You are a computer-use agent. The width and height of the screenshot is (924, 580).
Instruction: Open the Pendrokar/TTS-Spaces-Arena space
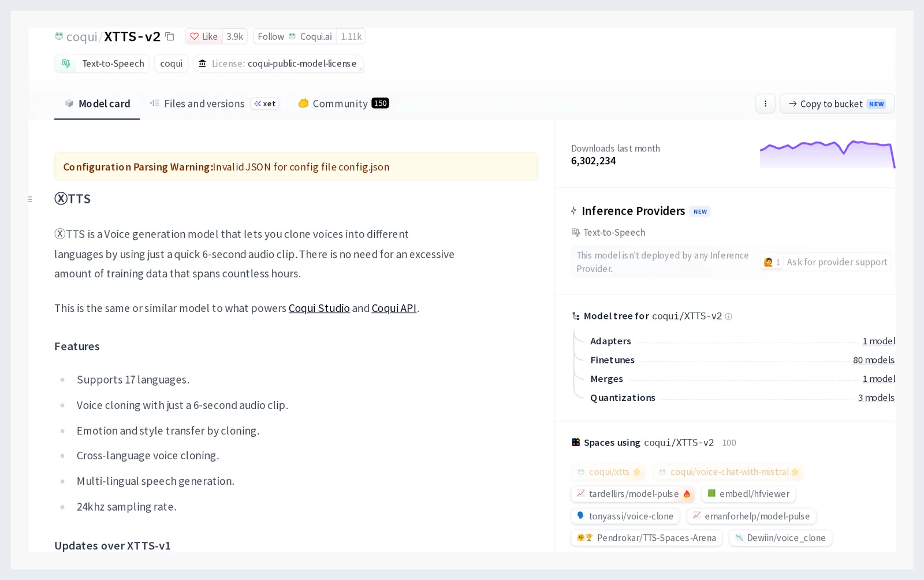[x=647, y=538]
